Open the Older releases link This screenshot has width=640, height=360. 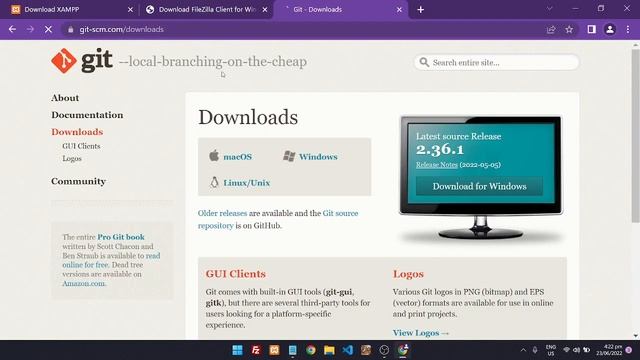pos(222,213)
